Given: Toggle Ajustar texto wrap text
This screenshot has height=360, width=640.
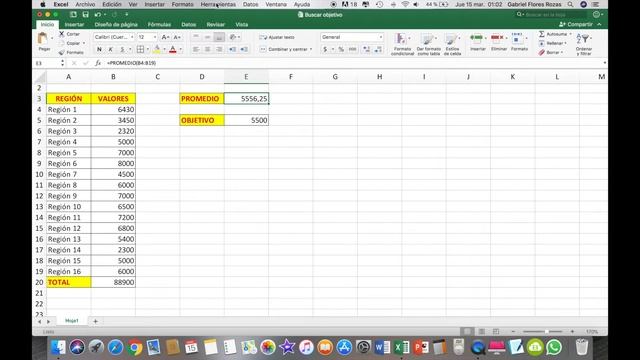Looking at the screenshot, I should coord(277,37).
